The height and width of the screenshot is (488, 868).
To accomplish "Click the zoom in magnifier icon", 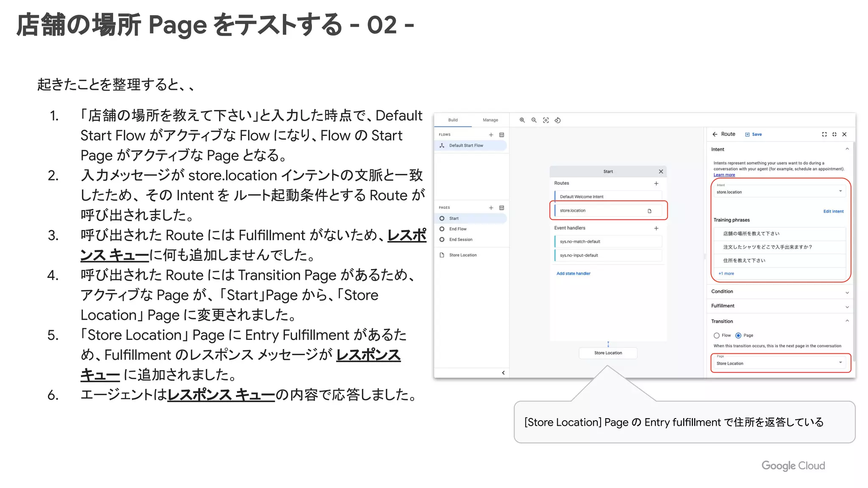I will (x=522, y=120).
